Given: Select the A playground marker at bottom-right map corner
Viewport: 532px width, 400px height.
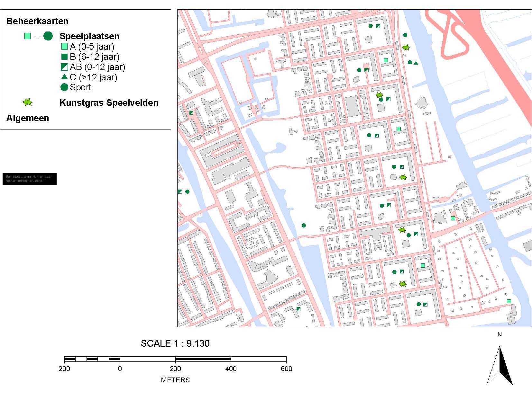Looking at the screenshot, I should (509, 301).
